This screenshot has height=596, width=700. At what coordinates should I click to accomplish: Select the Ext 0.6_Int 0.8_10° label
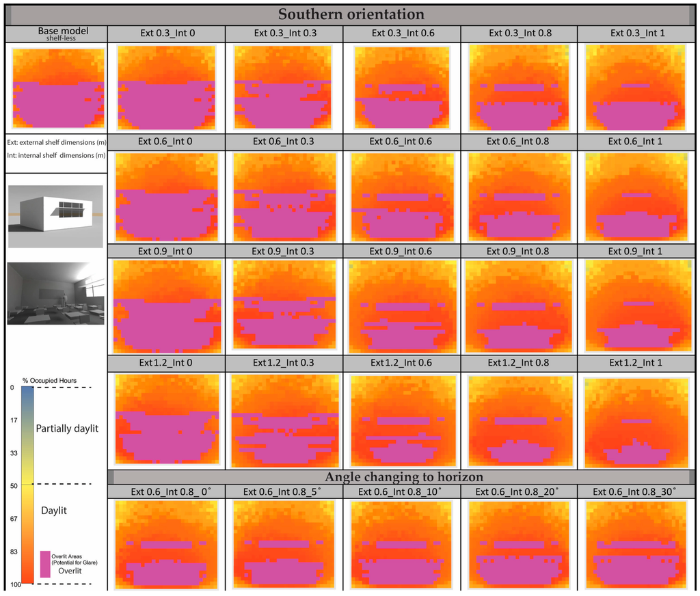click(401, 491)
